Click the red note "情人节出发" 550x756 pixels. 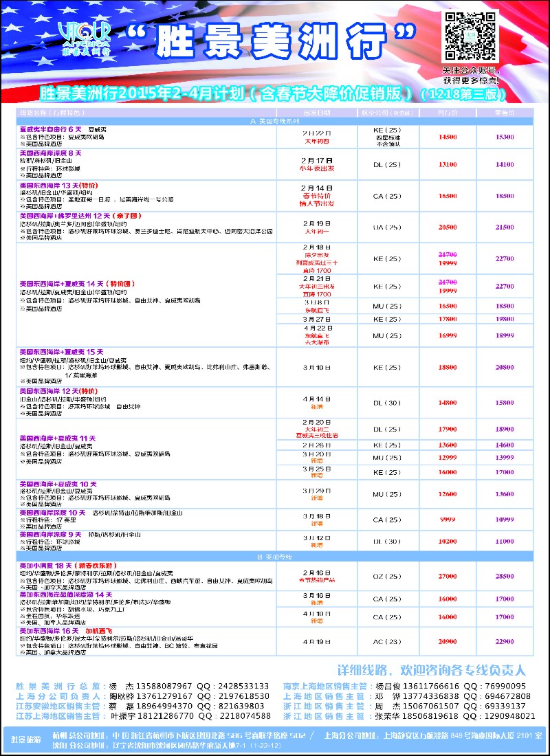[x=316, y=204]
